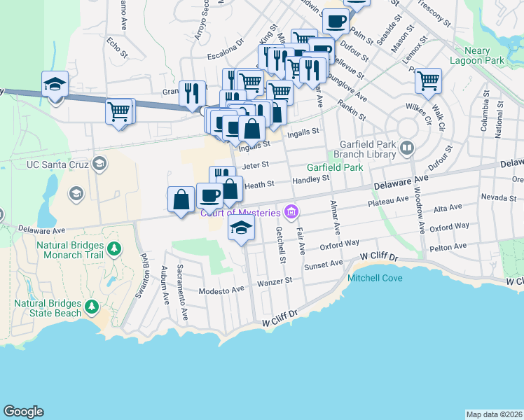
Task: Click the Auburn Ave street label
Action: click(x=165, y=285)
